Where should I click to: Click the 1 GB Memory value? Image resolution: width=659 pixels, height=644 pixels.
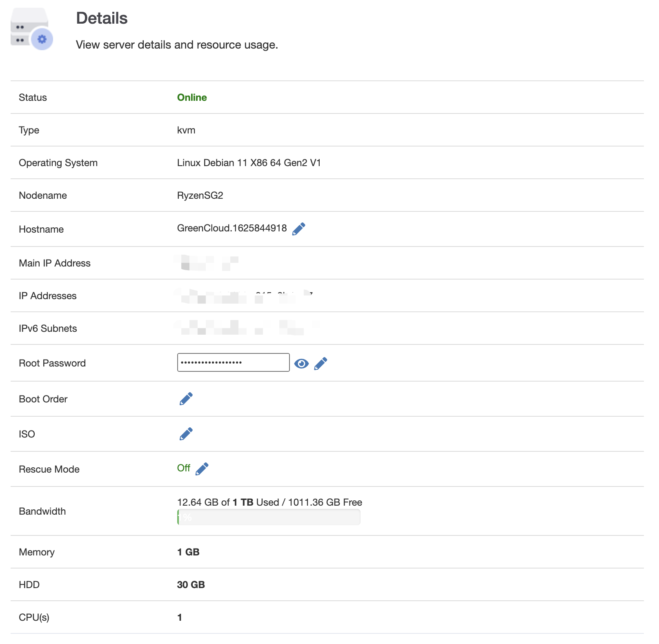pos(188,552)
